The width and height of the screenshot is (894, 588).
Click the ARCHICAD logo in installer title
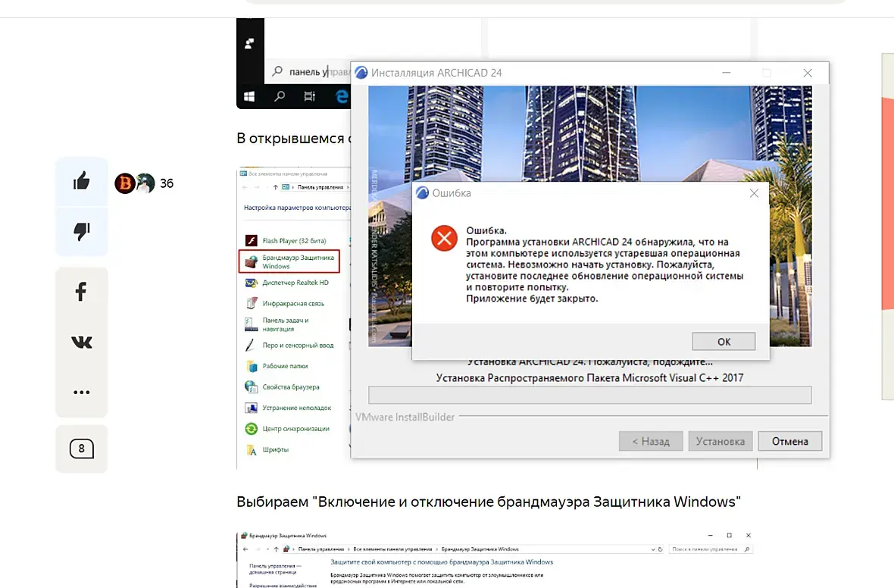point(361,73)
